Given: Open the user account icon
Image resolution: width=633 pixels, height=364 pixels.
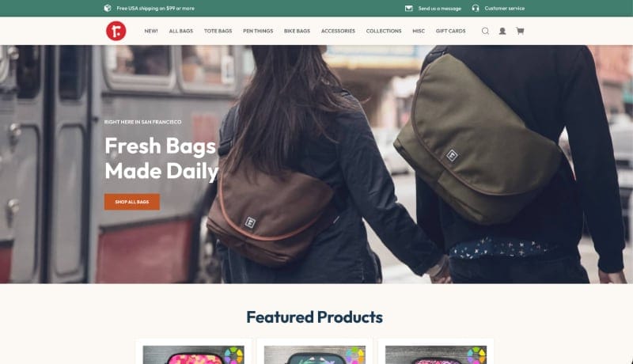Looking at the screenshot, I should coord(502,31).
